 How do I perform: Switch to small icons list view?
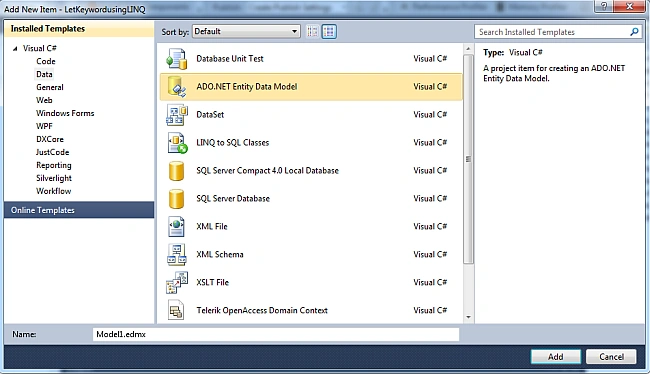pos(312,32)
